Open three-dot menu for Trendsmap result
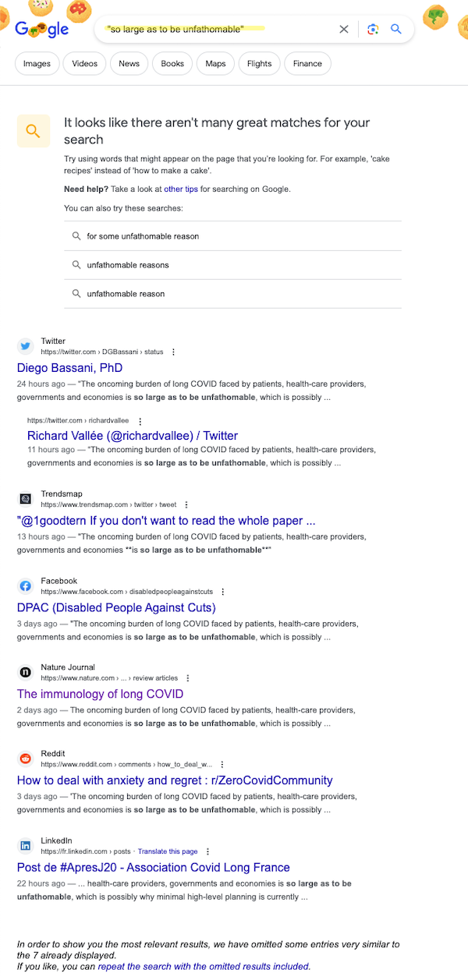This screenshot has width=468, height=980. 186,505
